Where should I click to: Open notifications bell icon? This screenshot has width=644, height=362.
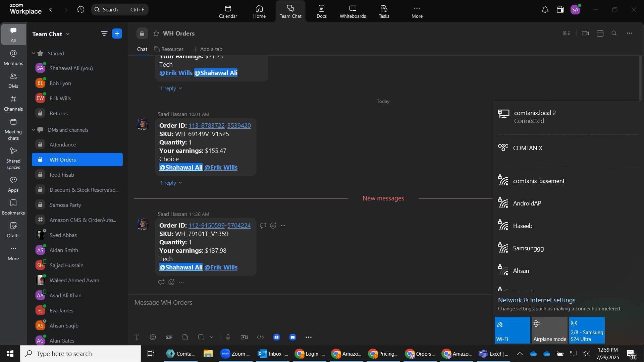coord(545,10)
